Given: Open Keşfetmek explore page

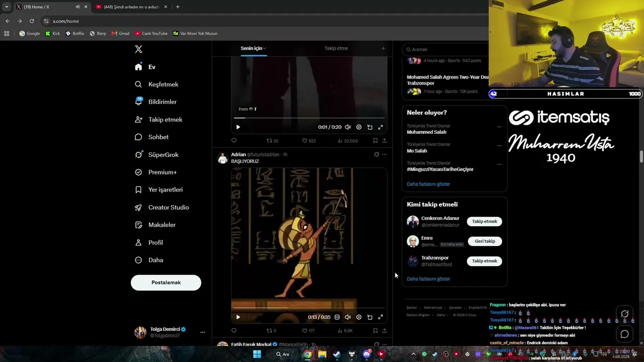Looking at the screenshot, I should 156,84.
